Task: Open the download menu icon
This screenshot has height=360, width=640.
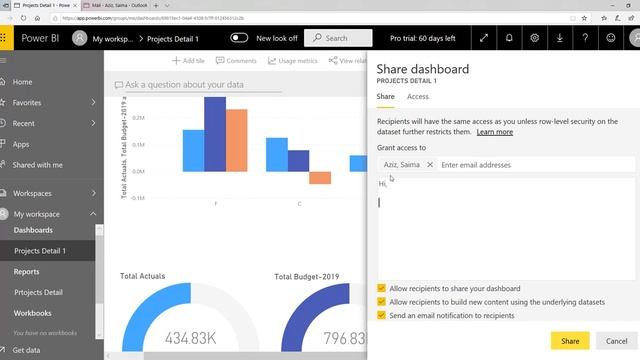Action: tap(560, 38)
